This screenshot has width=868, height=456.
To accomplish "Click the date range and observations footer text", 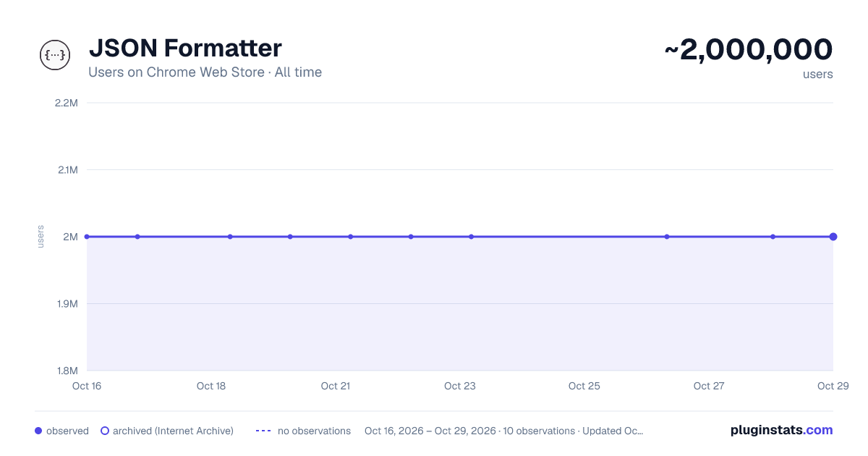I will 503,431.
